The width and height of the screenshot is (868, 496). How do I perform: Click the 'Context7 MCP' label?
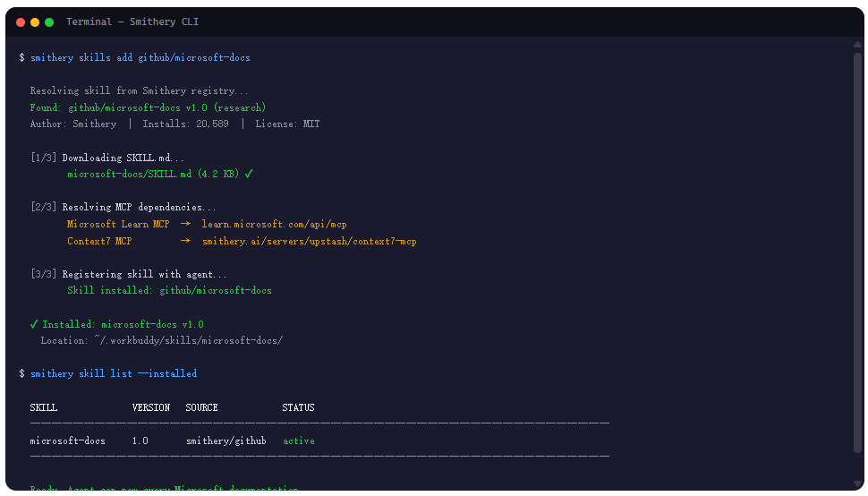tap(99, 242)
